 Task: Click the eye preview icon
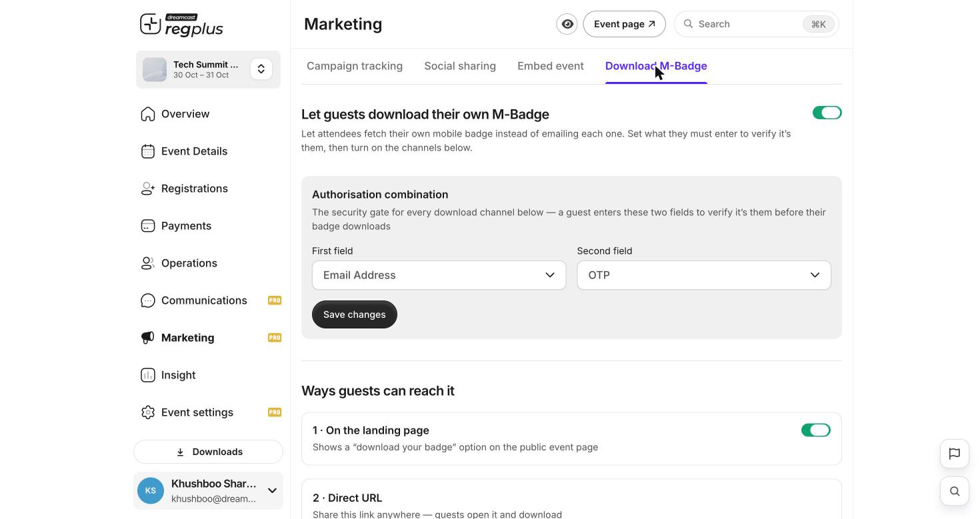tap(567, 24)
